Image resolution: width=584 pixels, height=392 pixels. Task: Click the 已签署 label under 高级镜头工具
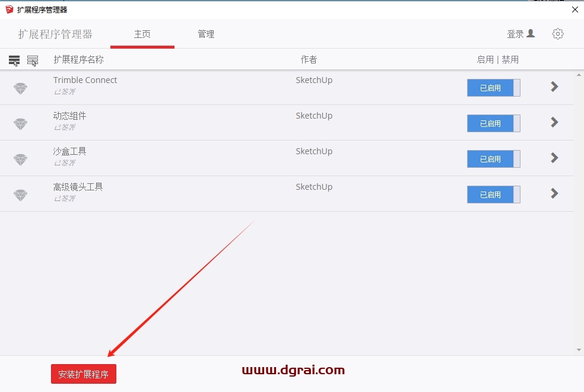click(x=65, y=199)
